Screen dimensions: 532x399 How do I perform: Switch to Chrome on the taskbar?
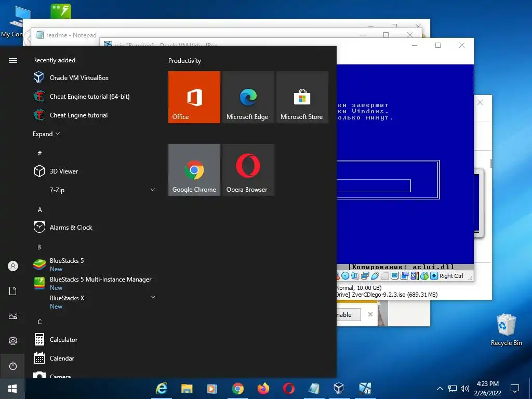[x=237, y=389]
